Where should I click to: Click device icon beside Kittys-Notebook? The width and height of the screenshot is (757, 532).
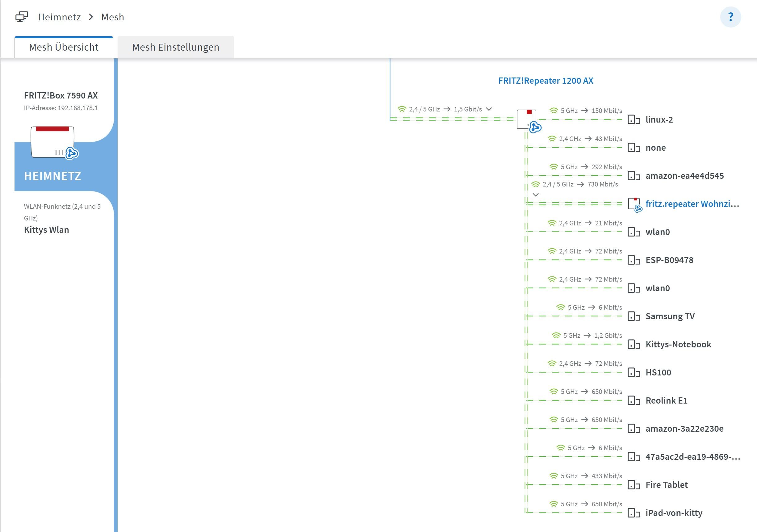point(634,344)
